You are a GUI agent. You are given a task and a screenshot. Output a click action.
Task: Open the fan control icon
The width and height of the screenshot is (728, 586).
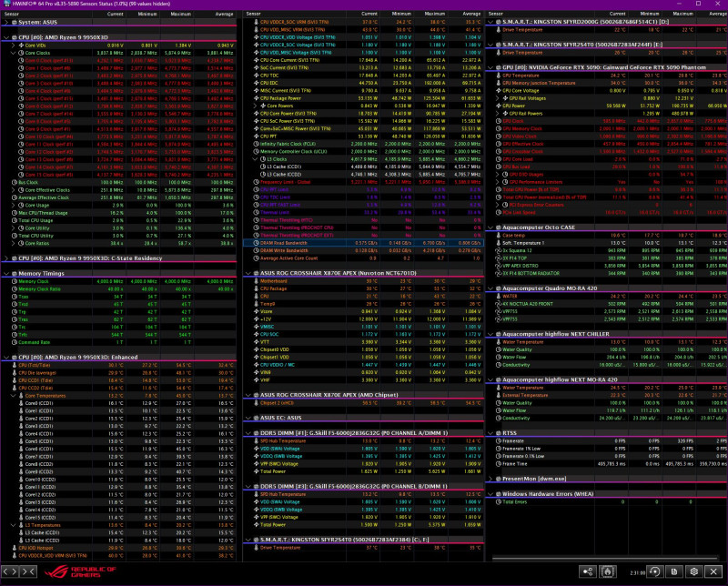pos(608,571)
